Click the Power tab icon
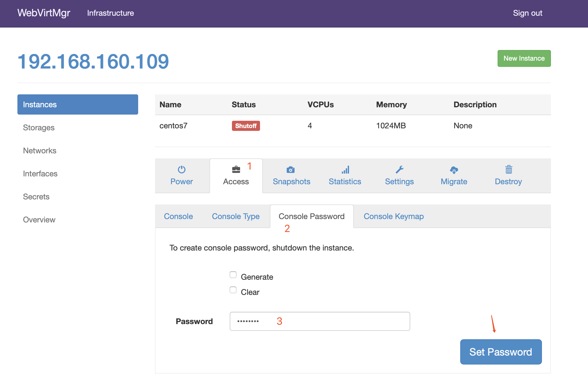Viewport: 588px width, 378px height. [x=181, y=170]
